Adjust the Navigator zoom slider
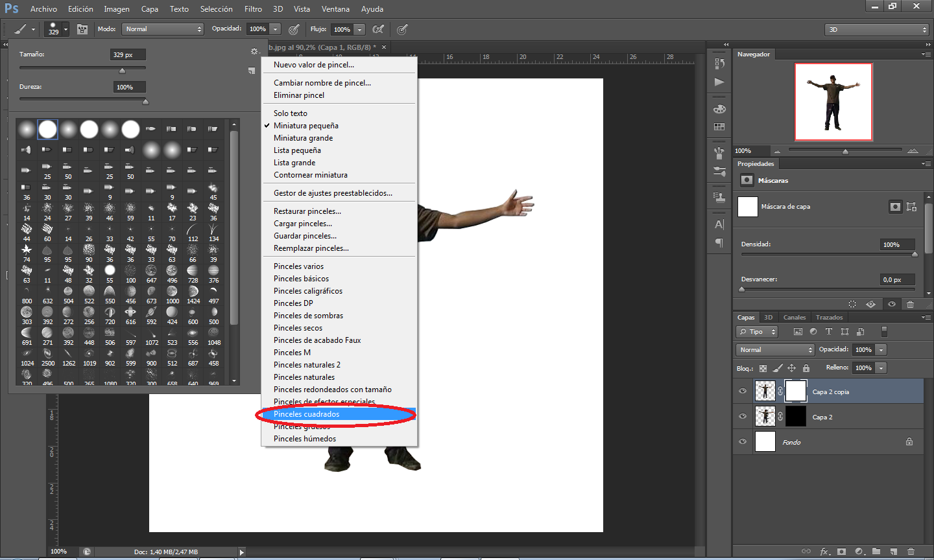This screenshot has height=560, width=934. (844, 150)
